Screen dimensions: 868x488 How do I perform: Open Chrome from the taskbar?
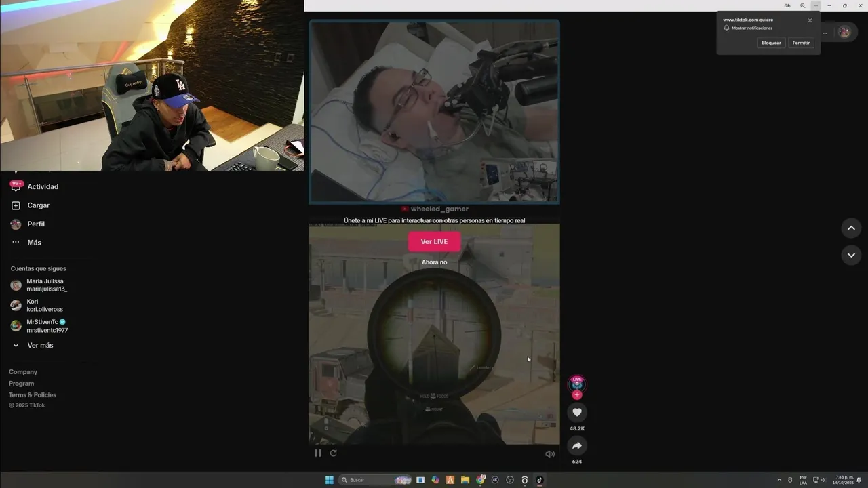pyautogui.click(x=481, y=480)
